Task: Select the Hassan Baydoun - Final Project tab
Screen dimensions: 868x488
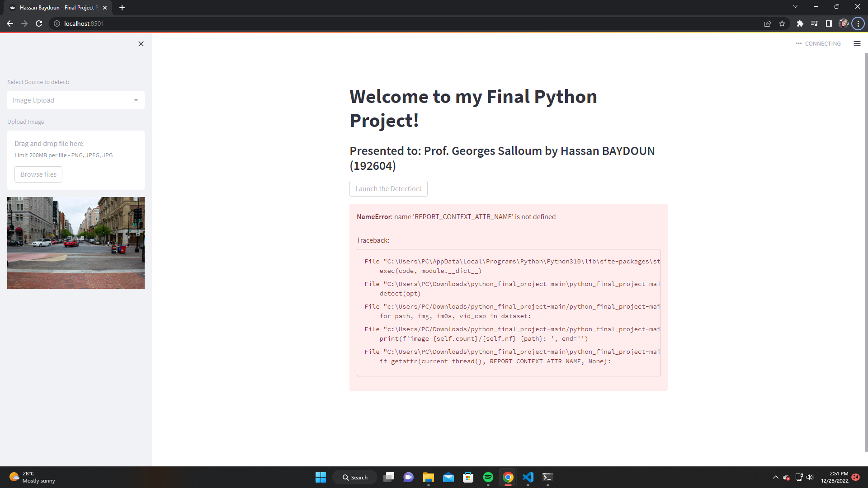Action: 59,8
